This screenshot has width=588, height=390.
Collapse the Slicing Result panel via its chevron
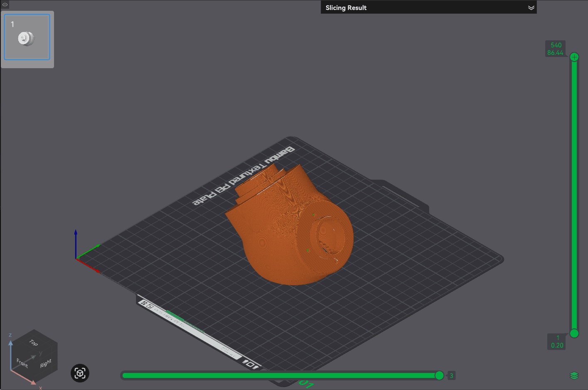coord(531,7)
